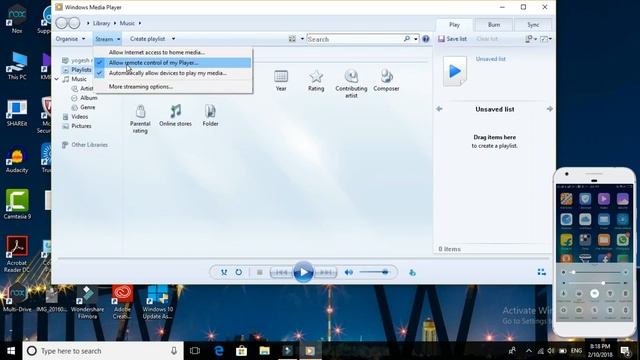The width and height of the screenshot is (640, 360).
Task: Expand the search options dropdown arrow
Action: [x=416, y=39]
